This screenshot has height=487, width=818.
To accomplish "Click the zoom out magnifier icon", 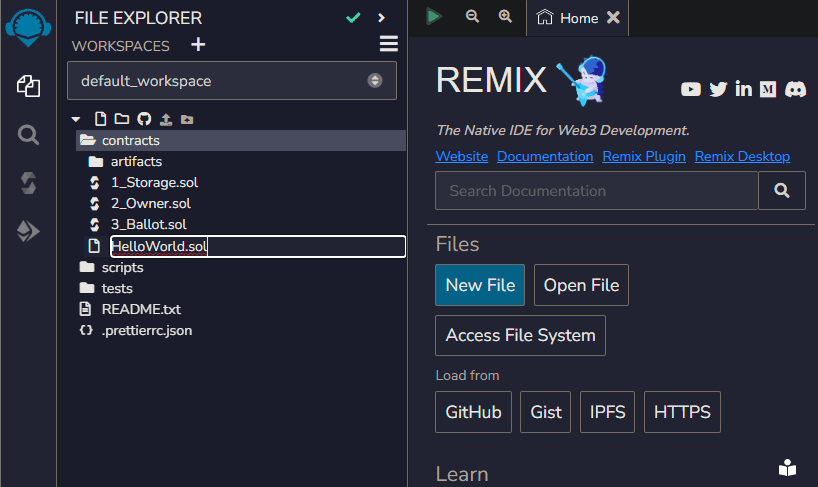I will pyautogui.click(x=473, y=16).
